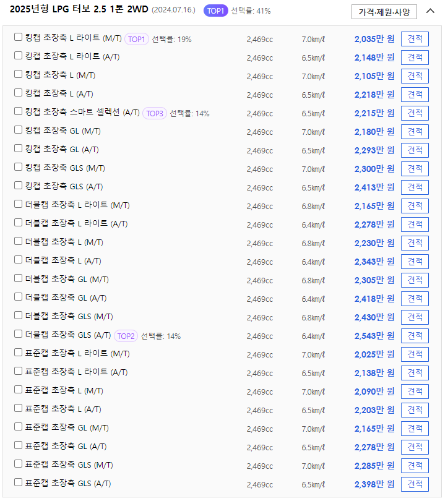This screenshot has height=501, width=448.
Task: Click 견적 for 킹캡 초장축 L 라이트 (M/T)
Action: pos(415,39)
